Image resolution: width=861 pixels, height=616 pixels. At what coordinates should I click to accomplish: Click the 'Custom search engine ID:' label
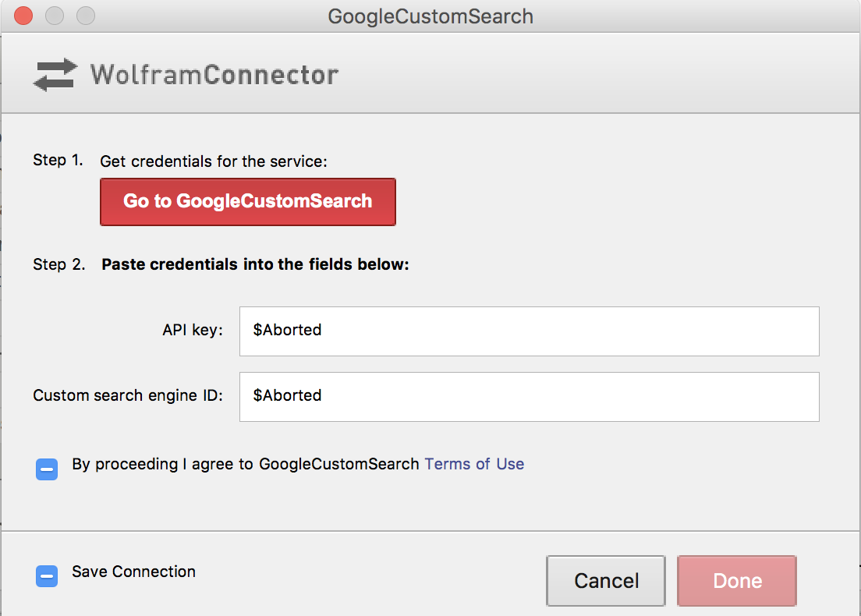(128, 395)
